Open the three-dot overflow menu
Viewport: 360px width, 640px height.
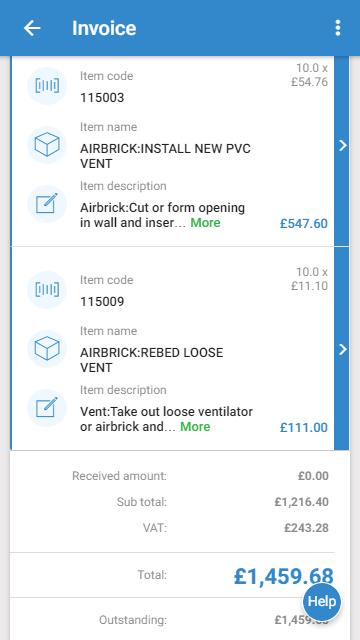[x=338, y=28]
